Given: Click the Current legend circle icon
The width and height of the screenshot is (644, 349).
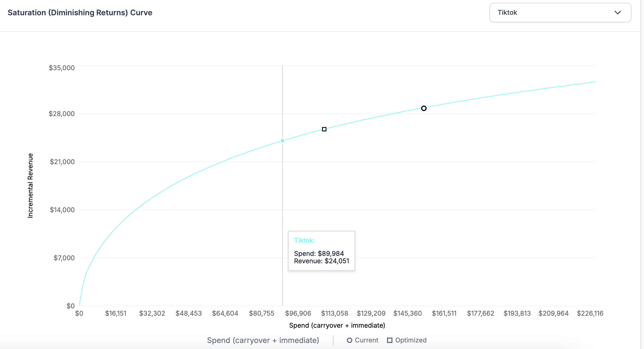Looking at the screenshot, I should [x=349, y=340].
